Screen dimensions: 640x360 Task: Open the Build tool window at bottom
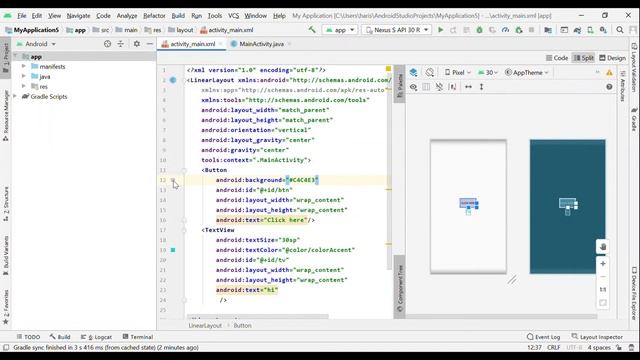[x=60, y=337]
